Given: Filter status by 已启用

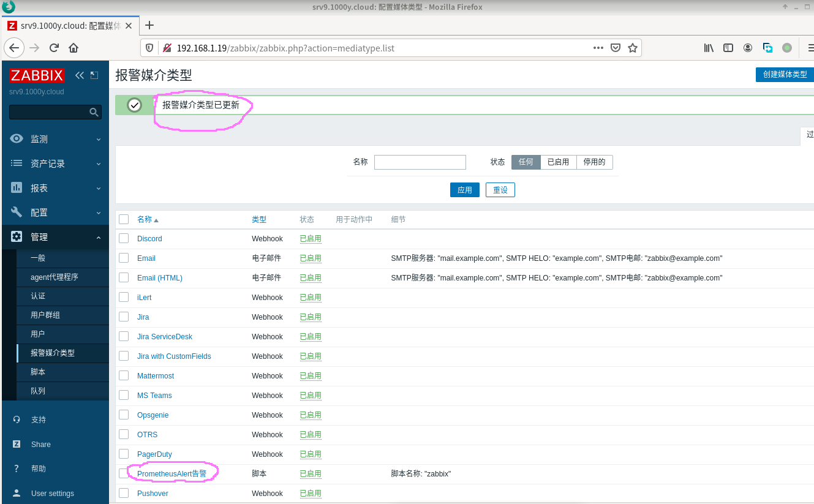Looking at the screenshot, I should 558,162.
